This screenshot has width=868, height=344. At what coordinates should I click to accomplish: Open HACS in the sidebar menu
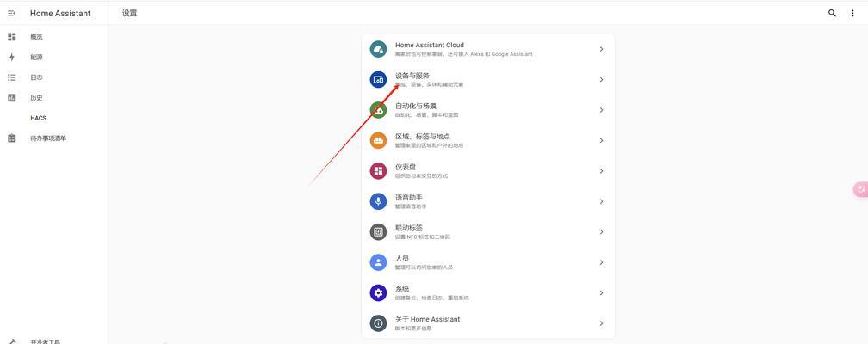point(38,119)
